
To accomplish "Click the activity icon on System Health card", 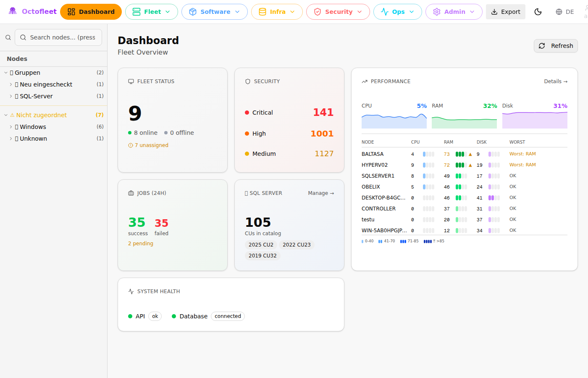I will click(131, 291).
